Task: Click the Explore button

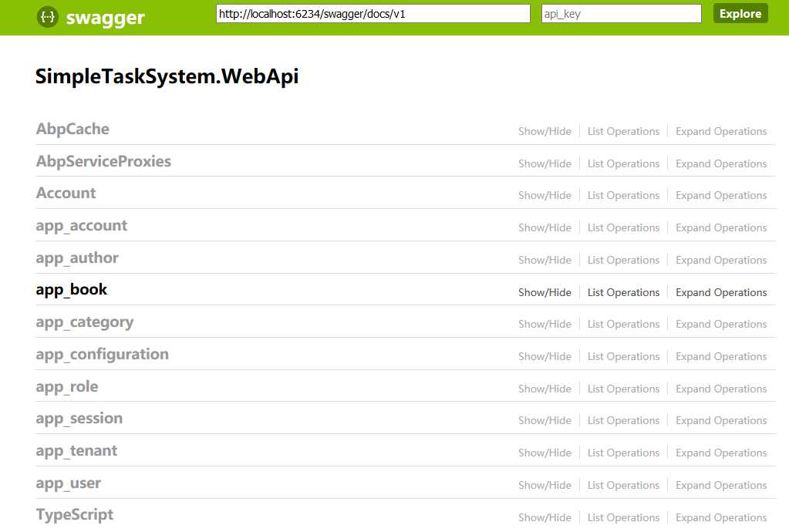Action: (740, 14)
